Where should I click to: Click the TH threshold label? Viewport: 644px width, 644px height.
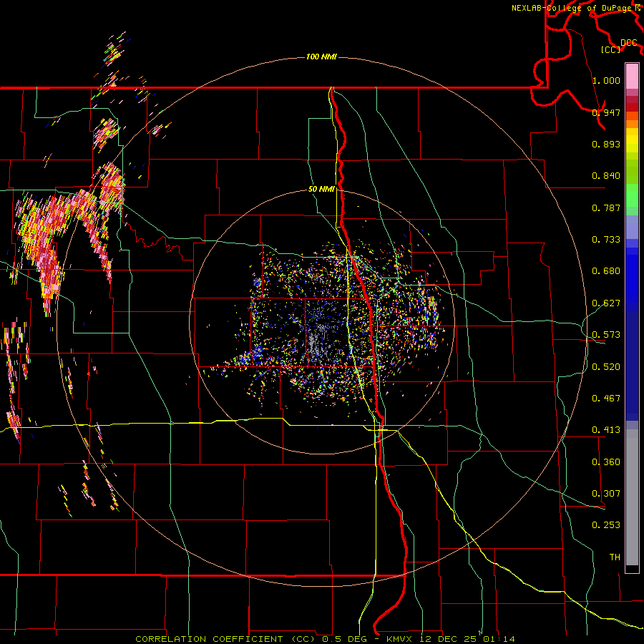(615, 557)
